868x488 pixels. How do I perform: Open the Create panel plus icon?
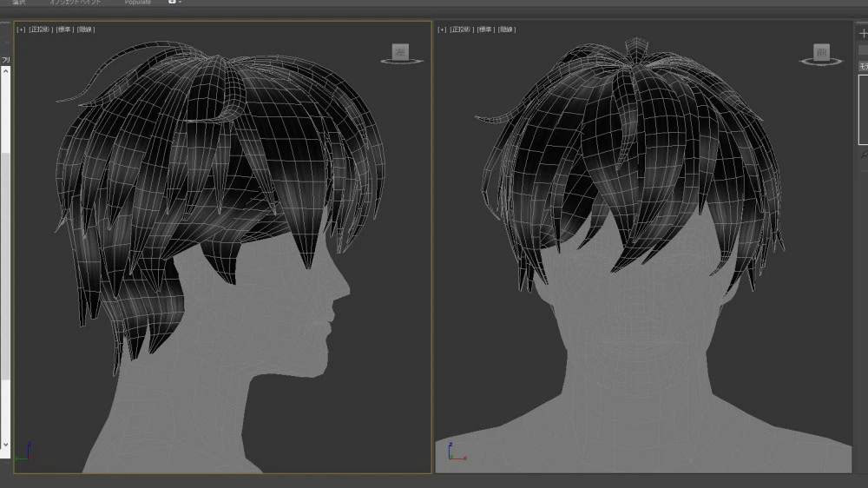coord(863,34)
